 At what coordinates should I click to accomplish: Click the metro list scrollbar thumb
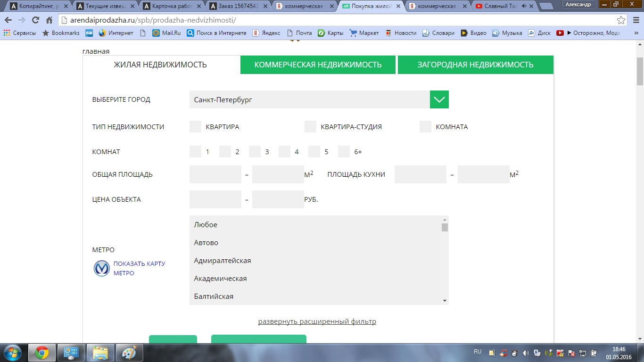click(x=445, y=228)
